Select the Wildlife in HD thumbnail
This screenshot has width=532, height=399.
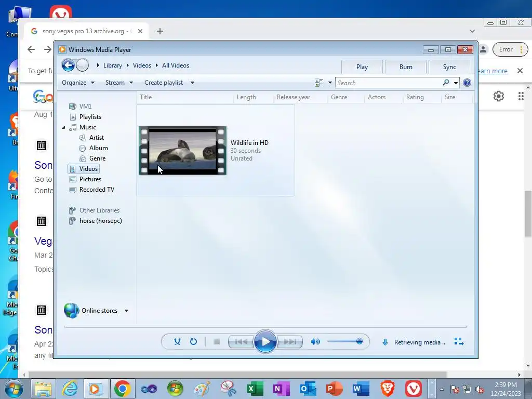tap(182, 151)
